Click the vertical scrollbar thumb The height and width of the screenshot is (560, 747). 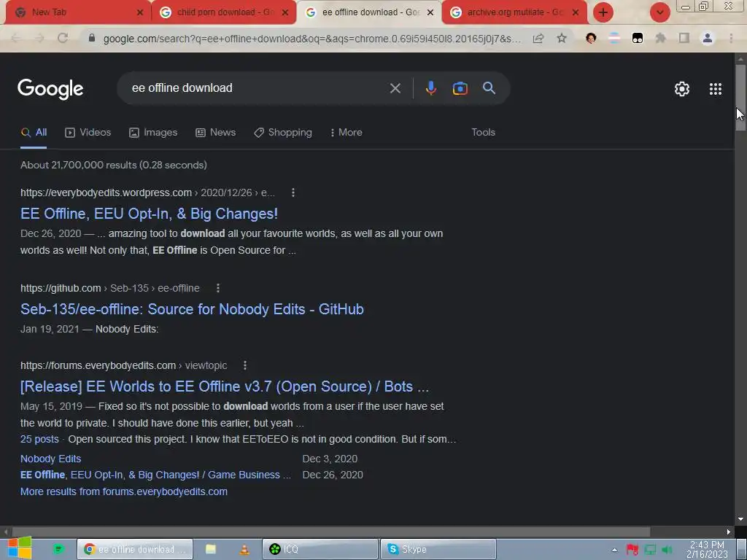point(740,98)
